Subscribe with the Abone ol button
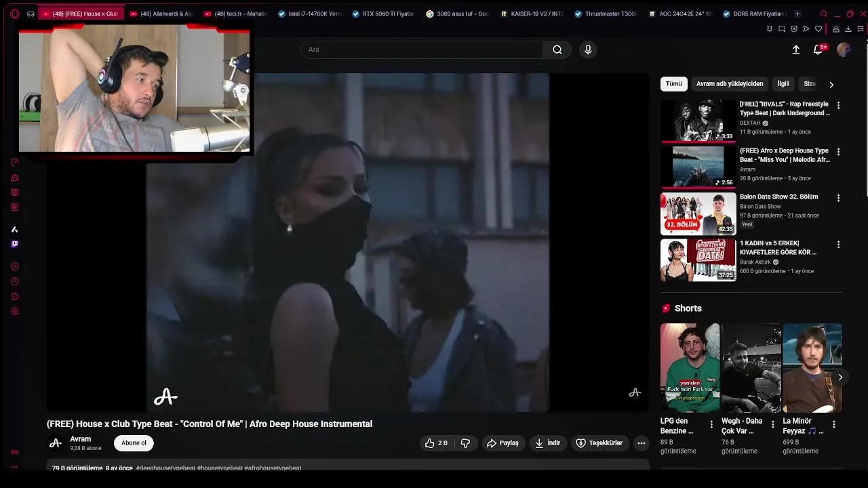 coord(134,443)
